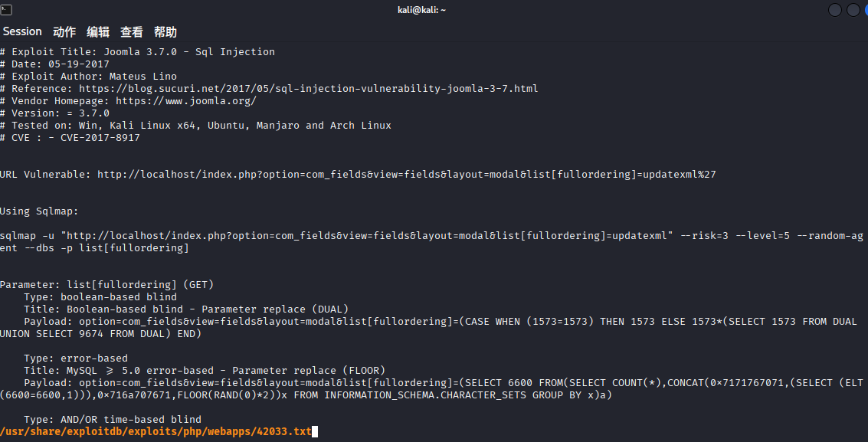The width and height of the screenshot is (868, 442).
Task: Open the 编辑 menu
Action: pyautogui.click(x=98, y=32)
